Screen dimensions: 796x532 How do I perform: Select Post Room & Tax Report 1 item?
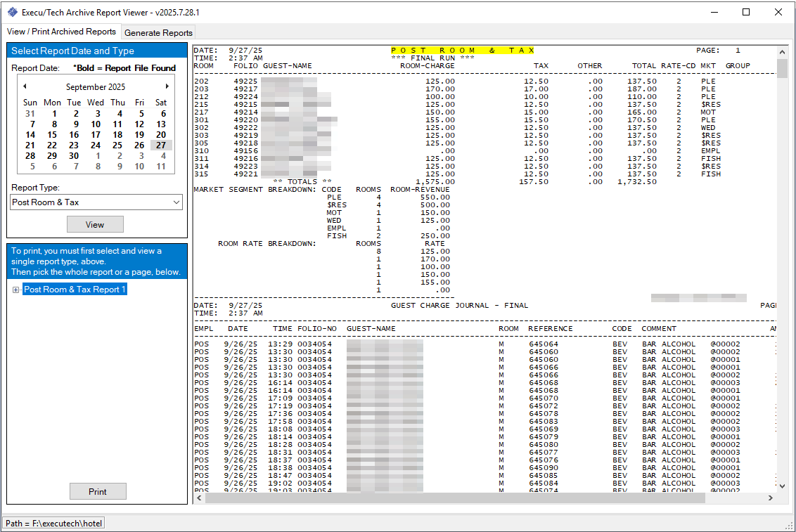pos(75,290)
